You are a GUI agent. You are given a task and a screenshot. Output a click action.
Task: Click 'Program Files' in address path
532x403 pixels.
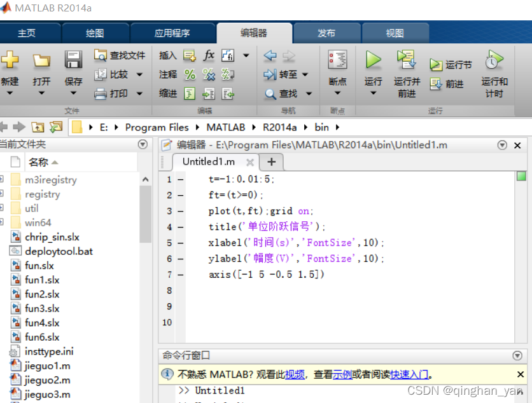(x=157, y=127)
